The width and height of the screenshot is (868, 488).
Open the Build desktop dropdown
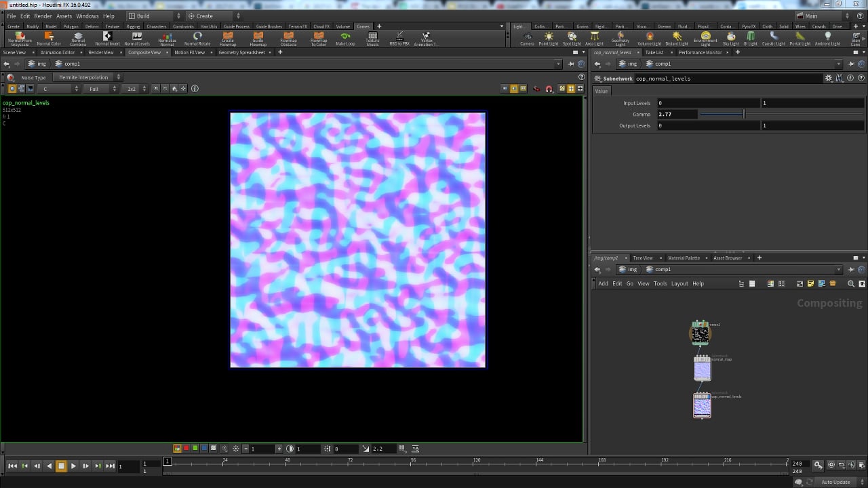coord(155,16)
